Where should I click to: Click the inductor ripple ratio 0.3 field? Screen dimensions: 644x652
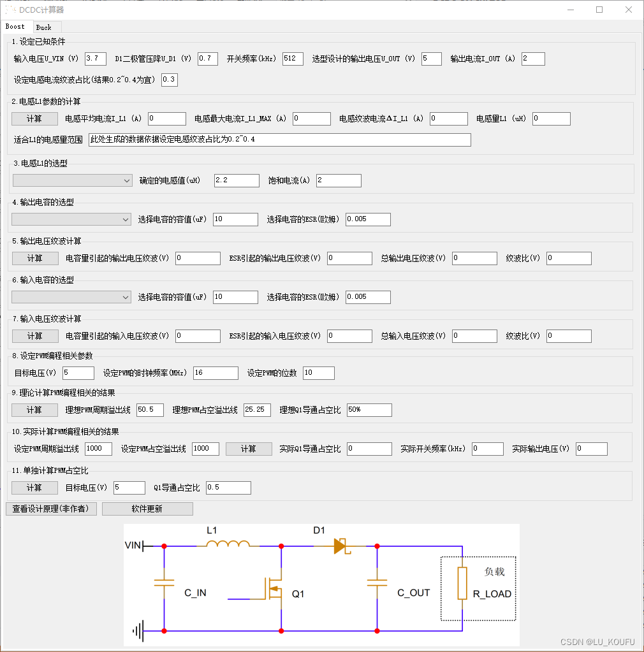[170, 80]
